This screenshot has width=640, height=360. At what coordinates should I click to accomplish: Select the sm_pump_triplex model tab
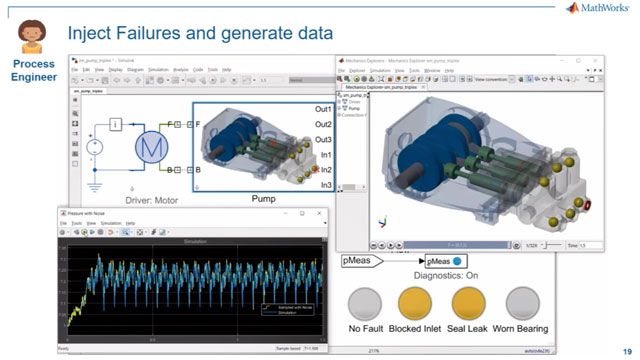pos(88,91)
